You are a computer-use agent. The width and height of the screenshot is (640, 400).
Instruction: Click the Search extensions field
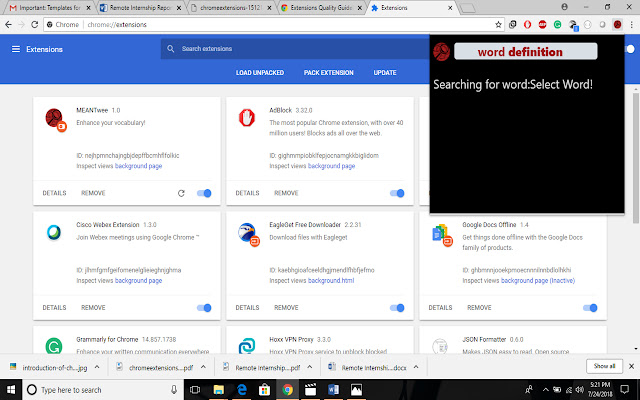point(294,49)
